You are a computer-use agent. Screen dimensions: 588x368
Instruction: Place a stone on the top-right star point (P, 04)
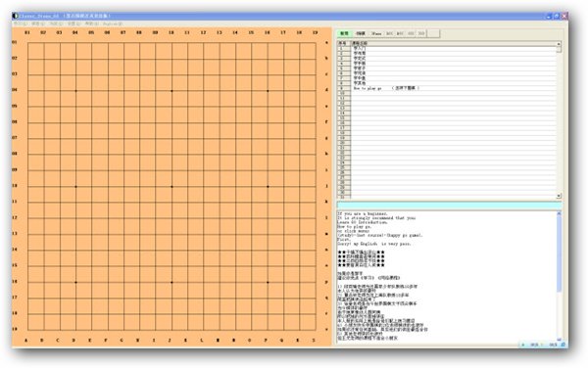coord(268,91)
